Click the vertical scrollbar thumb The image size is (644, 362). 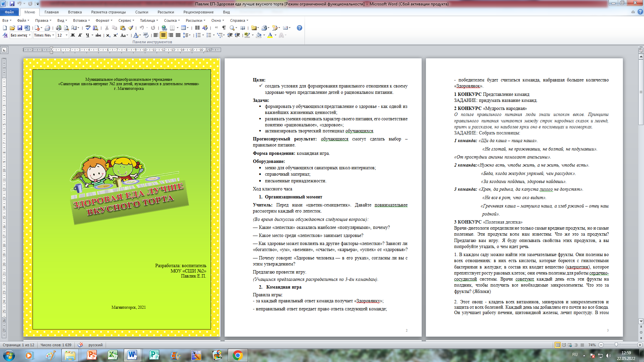pos(641,92)
